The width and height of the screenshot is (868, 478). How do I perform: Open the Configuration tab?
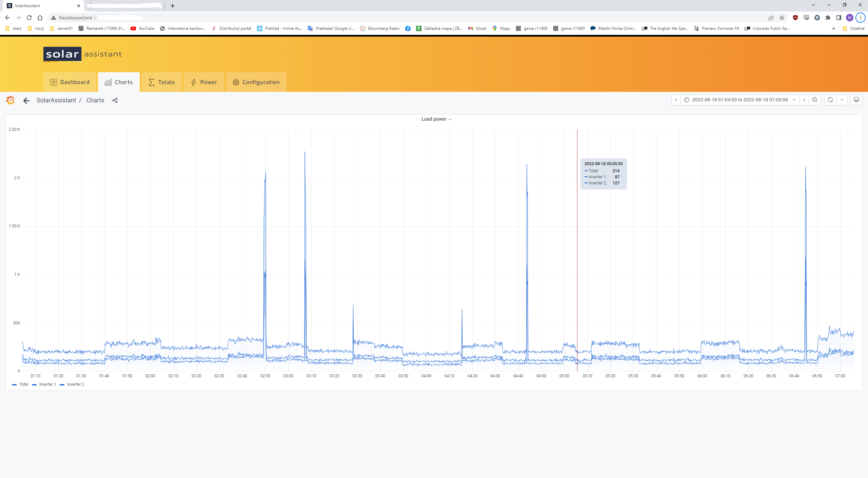(x=256, y=82)
